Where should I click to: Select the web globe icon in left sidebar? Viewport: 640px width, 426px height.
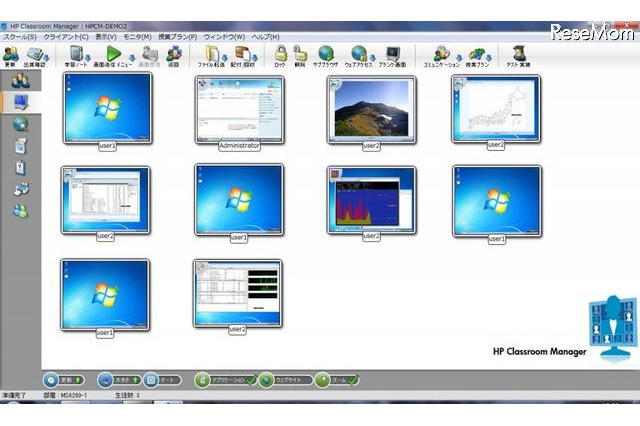point(20,124)
